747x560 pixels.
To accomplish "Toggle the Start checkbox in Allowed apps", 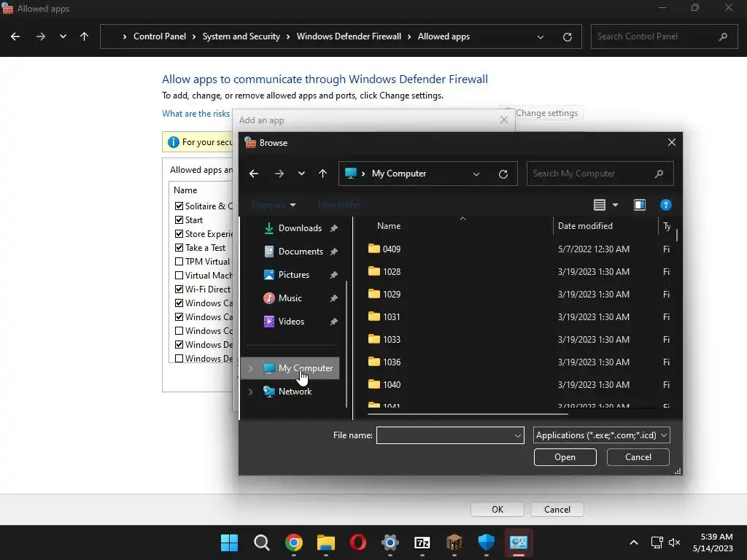I will coord(179,220).
